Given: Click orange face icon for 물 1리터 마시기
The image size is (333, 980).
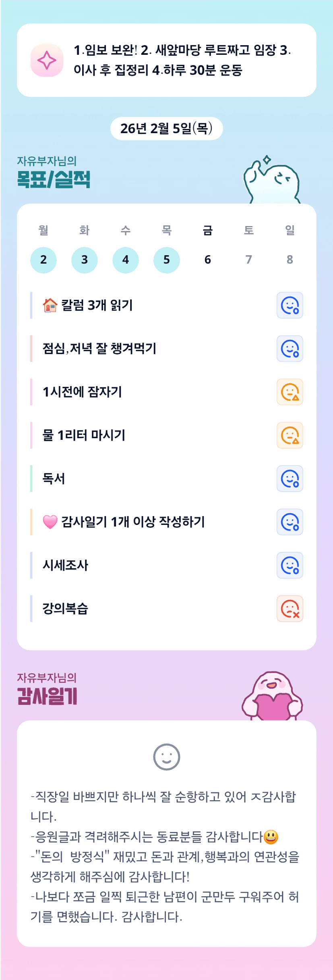Looking at the screenshot, I should click(290, 435).
